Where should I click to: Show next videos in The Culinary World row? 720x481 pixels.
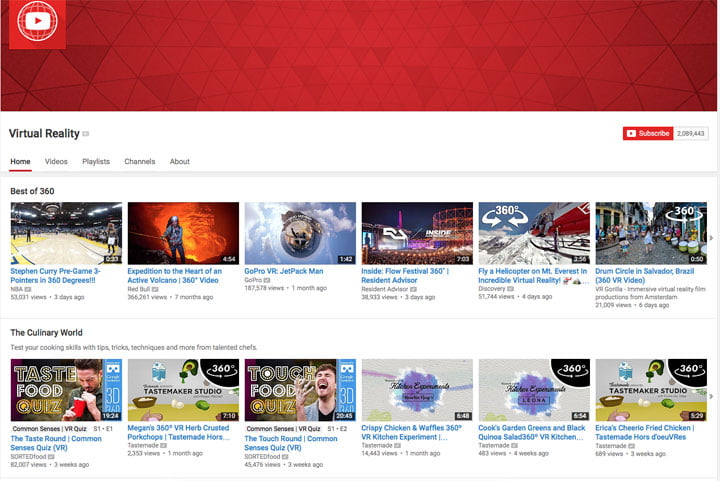[712, 396]
